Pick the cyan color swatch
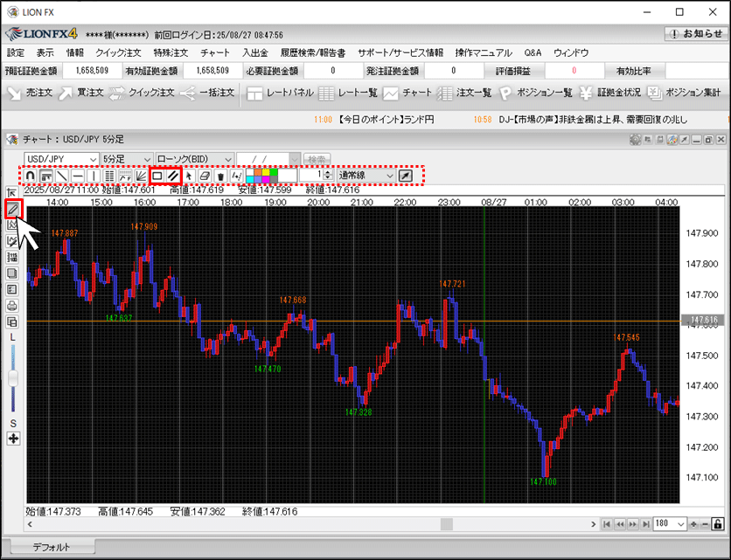This screenshot has width=731, height=560. [x=250, y=179]
